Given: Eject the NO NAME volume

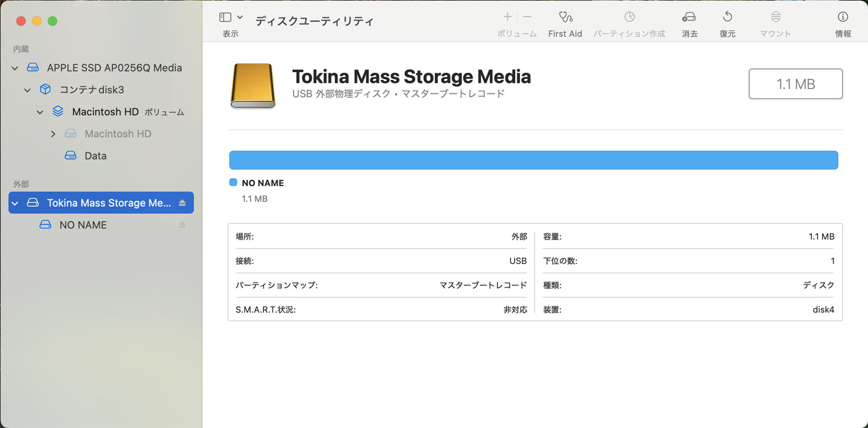Looking at the screenshot, I should (182, 225).
